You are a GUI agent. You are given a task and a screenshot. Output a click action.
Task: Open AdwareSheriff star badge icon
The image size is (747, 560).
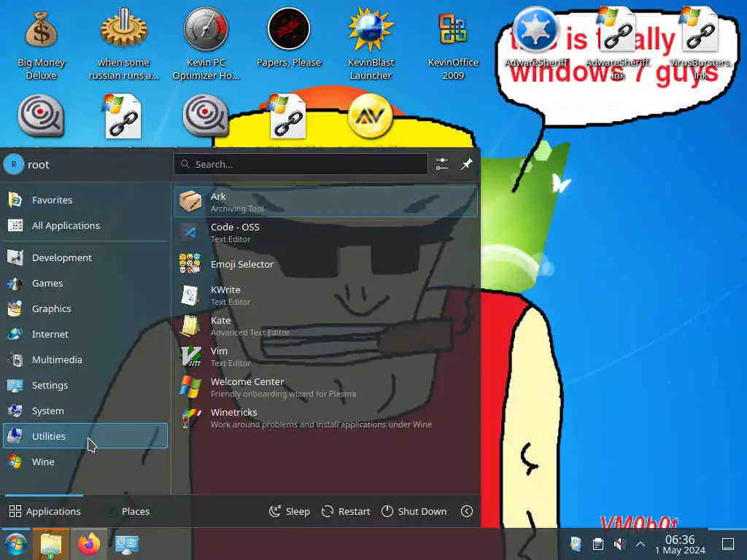pyautogui.click(x=536, y=37)
